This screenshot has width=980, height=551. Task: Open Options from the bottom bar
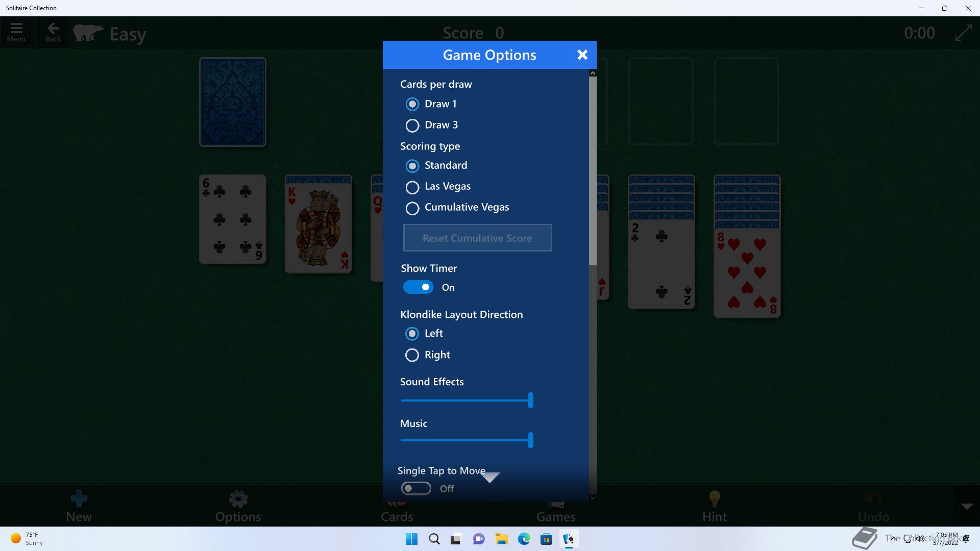pos(238,506)
